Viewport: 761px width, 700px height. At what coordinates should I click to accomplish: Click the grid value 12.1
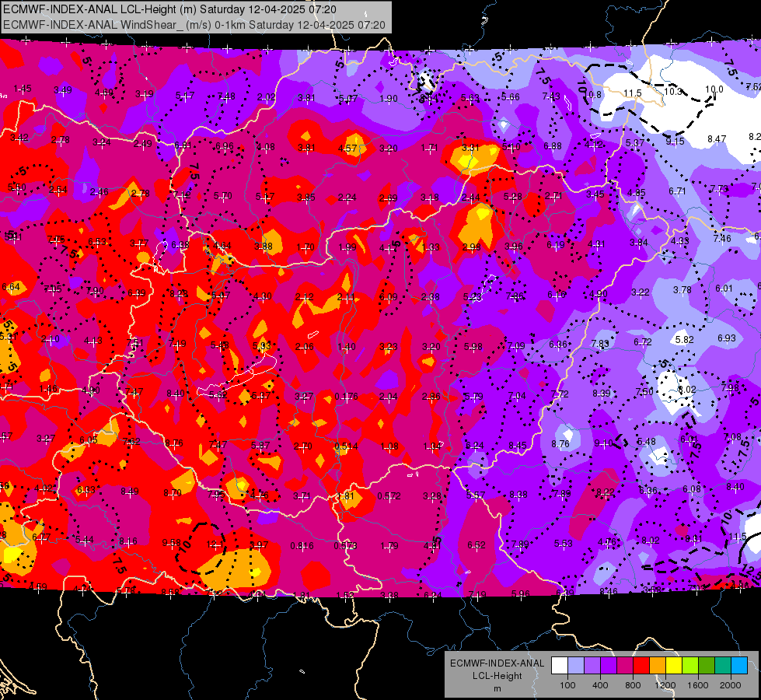tap(215, 544)
